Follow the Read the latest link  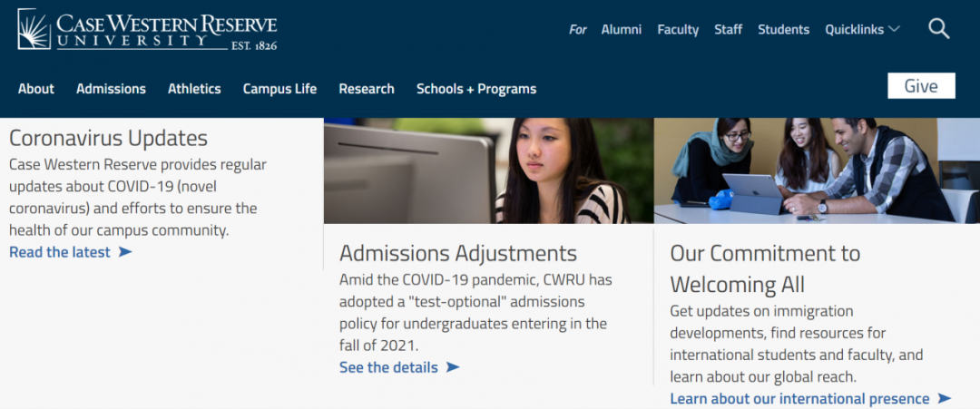59,252
